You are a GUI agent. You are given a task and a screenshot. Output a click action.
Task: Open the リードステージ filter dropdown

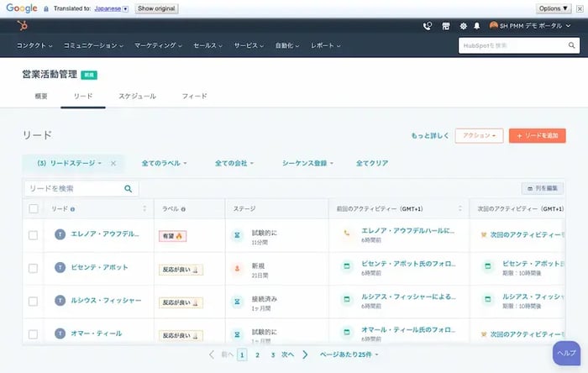point(69,163)
